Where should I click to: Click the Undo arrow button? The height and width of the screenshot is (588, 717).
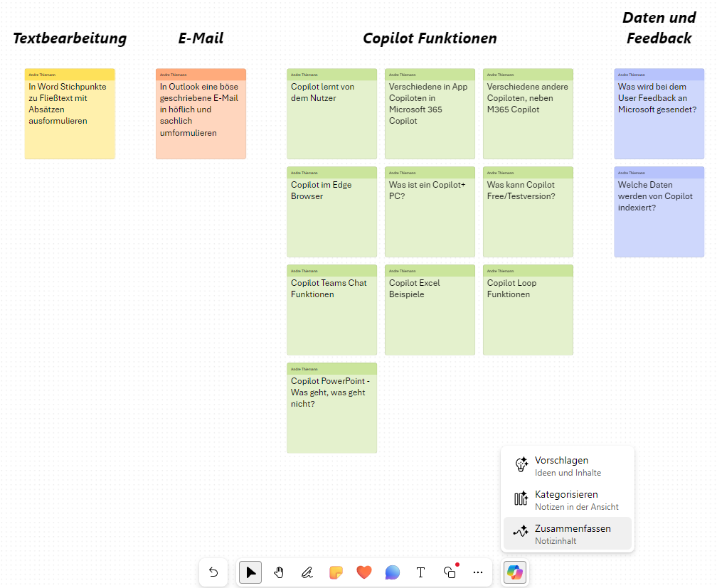[213, 572]
